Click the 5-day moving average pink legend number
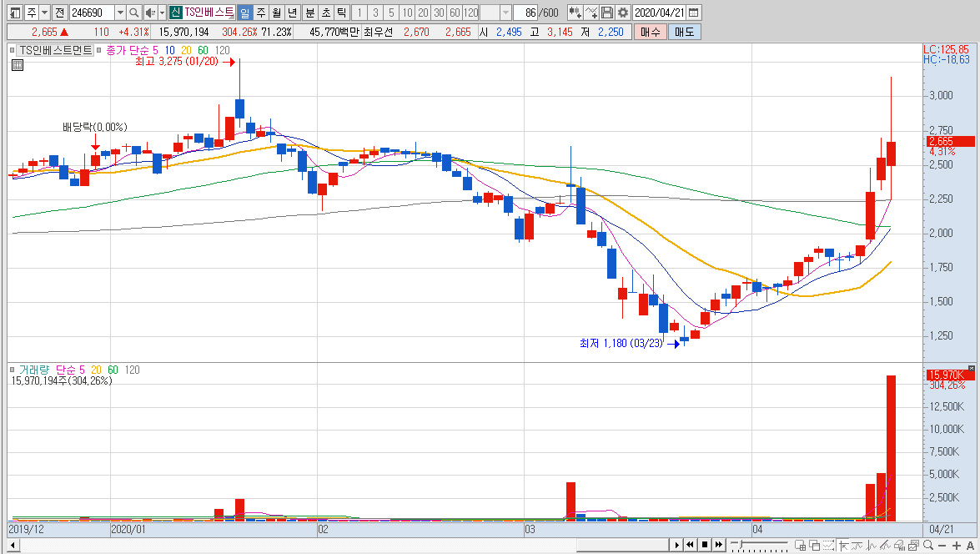 coord(156,50)
